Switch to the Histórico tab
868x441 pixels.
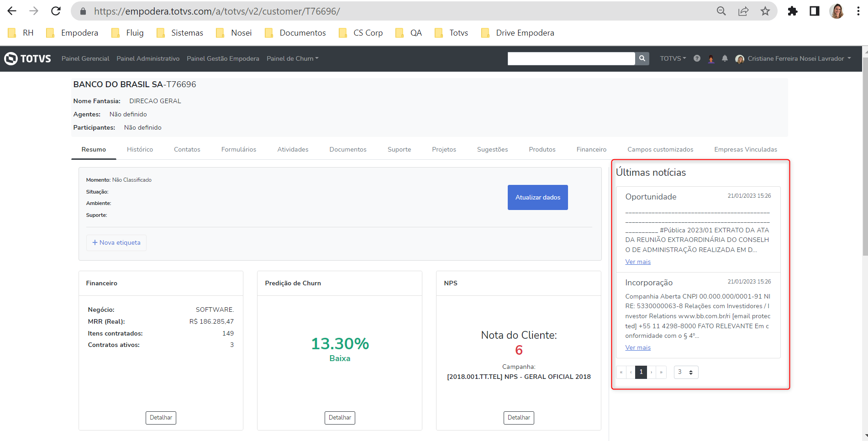coord(140,149)
